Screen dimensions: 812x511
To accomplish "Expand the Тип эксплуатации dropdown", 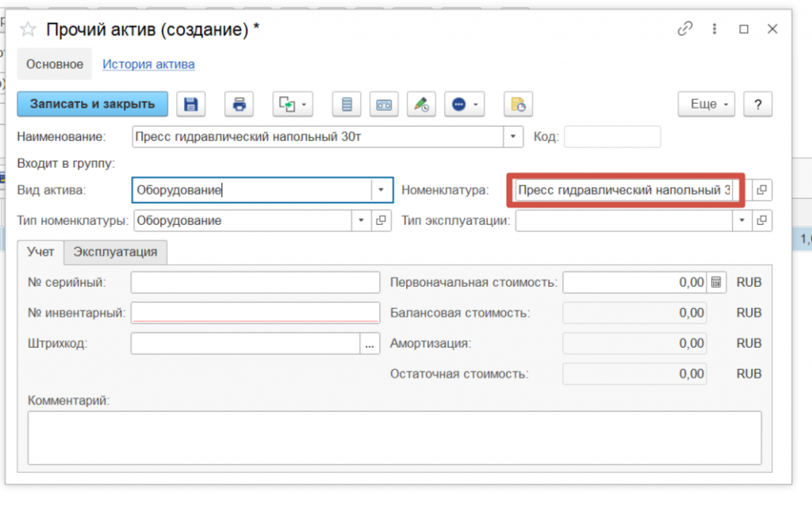I will click(x=742, y=221).
